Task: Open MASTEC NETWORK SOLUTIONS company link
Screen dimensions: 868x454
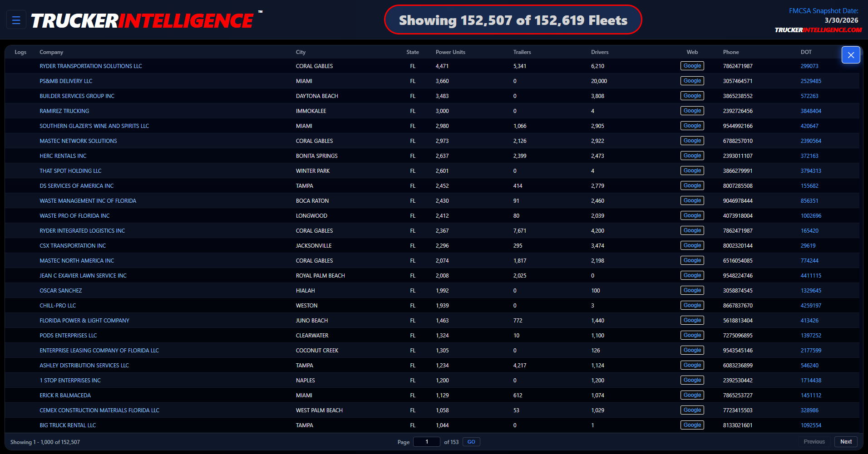Action: 78,141
